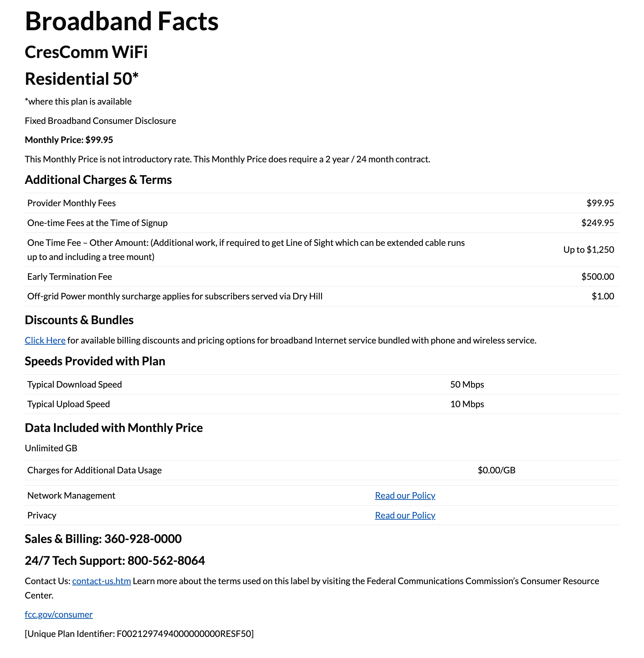This screenshot has width=644, height=658.
Task: Click the 'Broadband Facts' main heading
Action: pyautogui.click(x=121, y=21)
